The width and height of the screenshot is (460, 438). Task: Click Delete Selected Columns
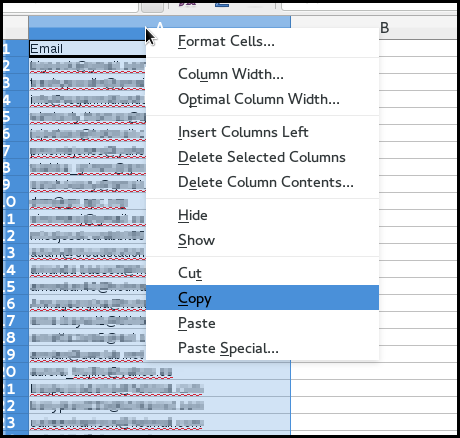tap(262, 157)
